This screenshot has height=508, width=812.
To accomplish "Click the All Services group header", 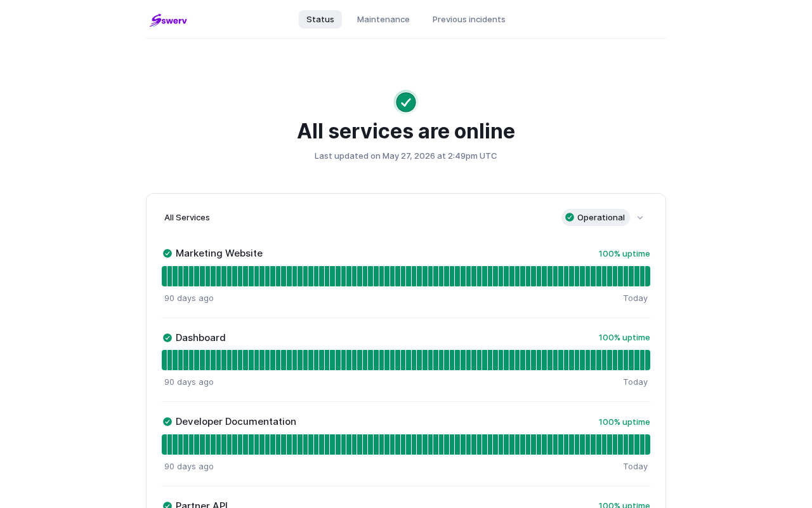I will pos(187,217).
